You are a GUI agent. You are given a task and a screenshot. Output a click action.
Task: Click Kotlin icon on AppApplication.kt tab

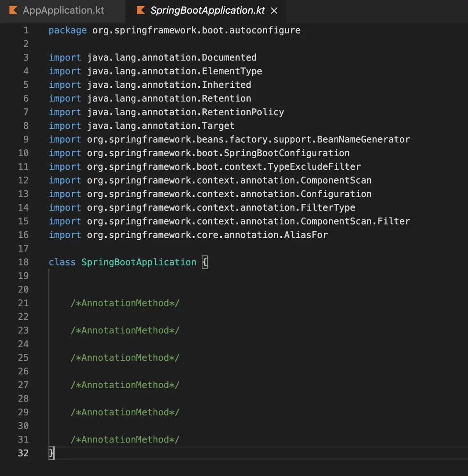click(x=13, y=10)
